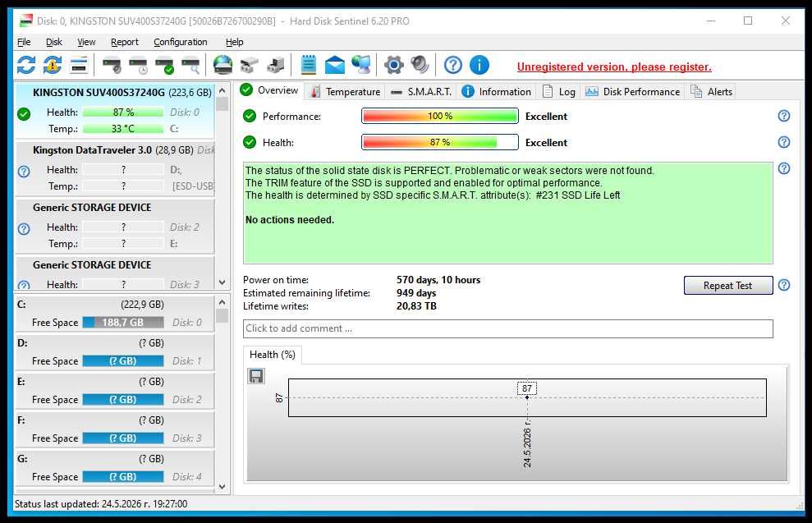Screen dimensions: 812x523
Task: Open the Help menu
Action: [234, 42]
